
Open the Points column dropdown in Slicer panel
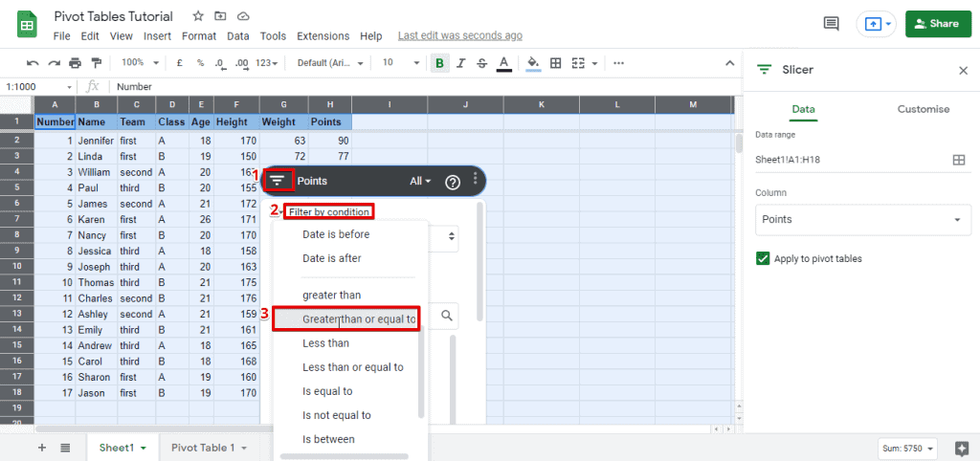863,220
